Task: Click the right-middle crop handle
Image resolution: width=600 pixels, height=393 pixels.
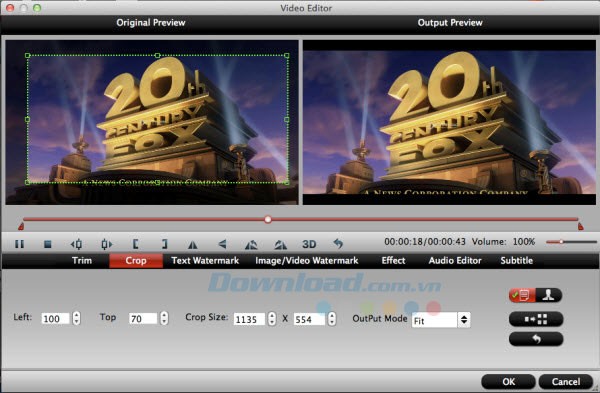Action: coord(287,119)
